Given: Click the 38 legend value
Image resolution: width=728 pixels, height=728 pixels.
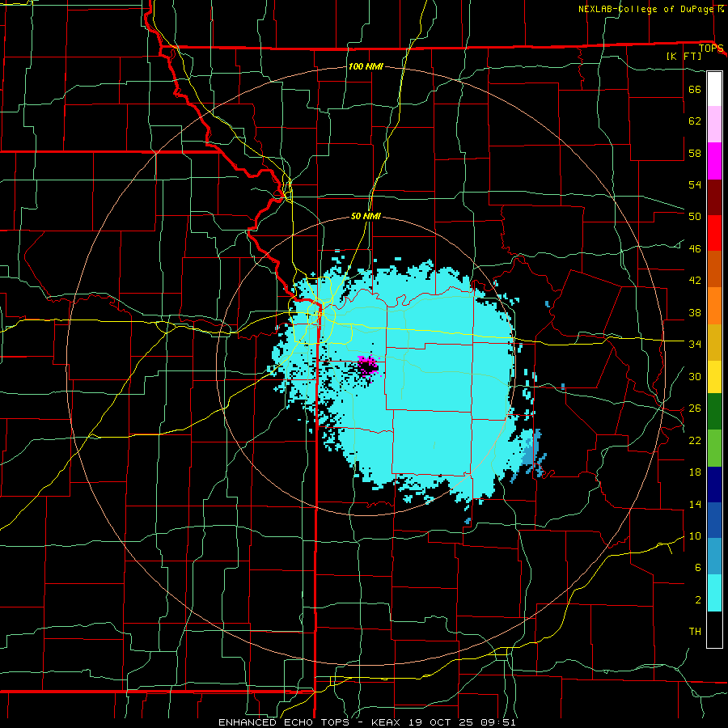Looking at the screenshot, I should tap(695, 312).
